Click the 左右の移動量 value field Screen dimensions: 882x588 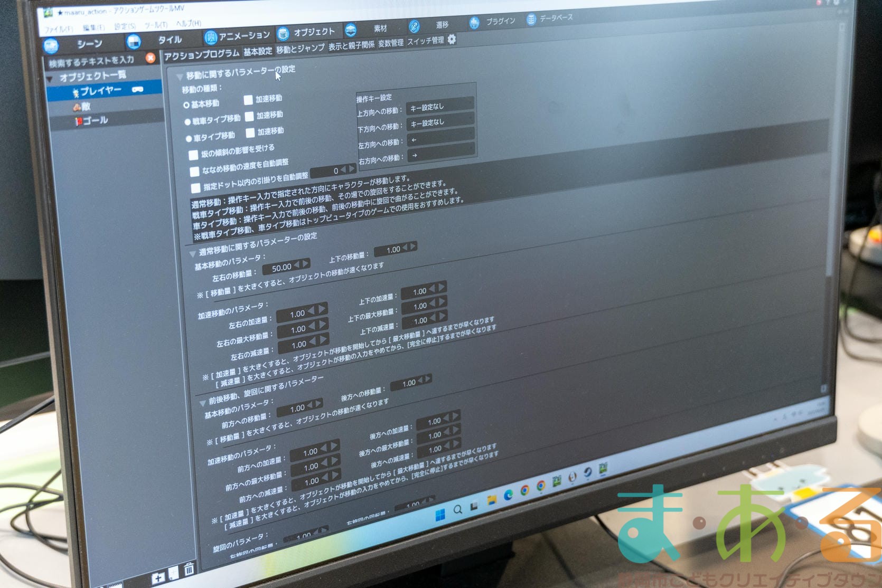(282, 268)
